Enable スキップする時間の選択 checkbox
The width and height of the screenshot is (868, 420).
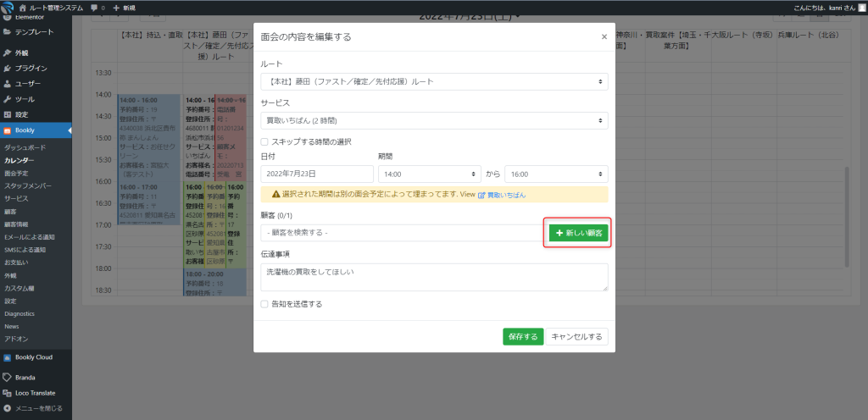pos(265,141)
